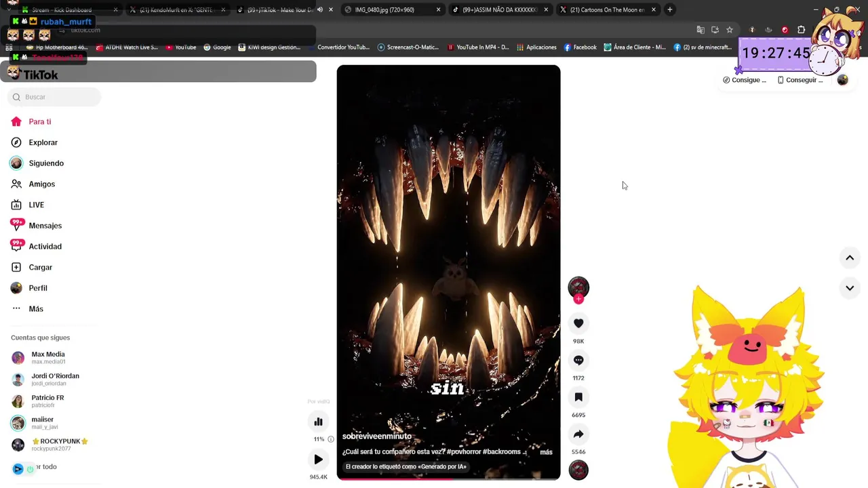Viewport: 868px width, 488px height.
Task: Go to the next video with down arrow
Action: pos(849,288)
